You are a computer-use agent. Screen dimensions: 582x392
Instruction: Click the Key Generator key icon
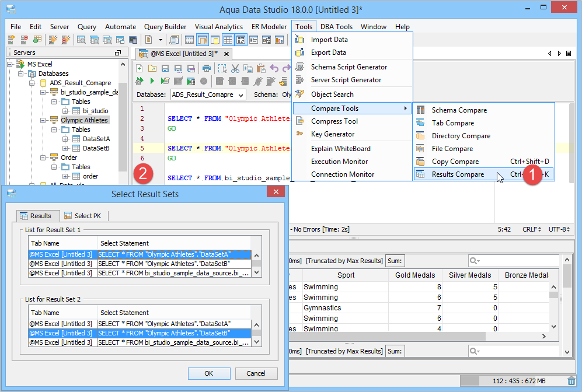(x=299, y=134)
